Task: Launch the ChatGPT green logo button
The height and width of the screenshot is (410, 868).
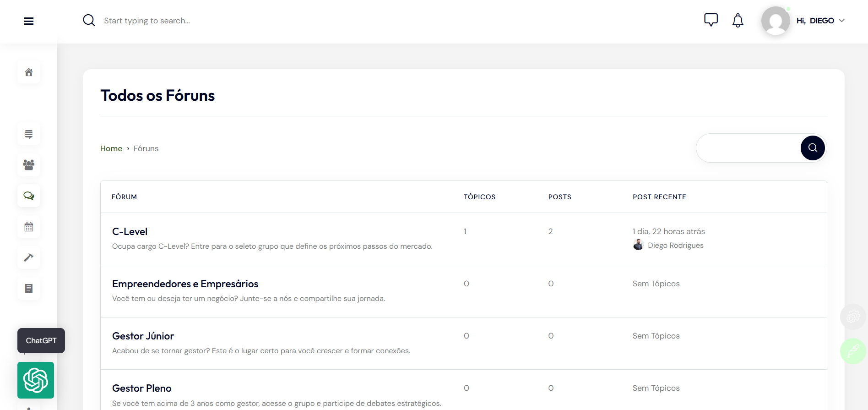Action: tap(36, 380)
